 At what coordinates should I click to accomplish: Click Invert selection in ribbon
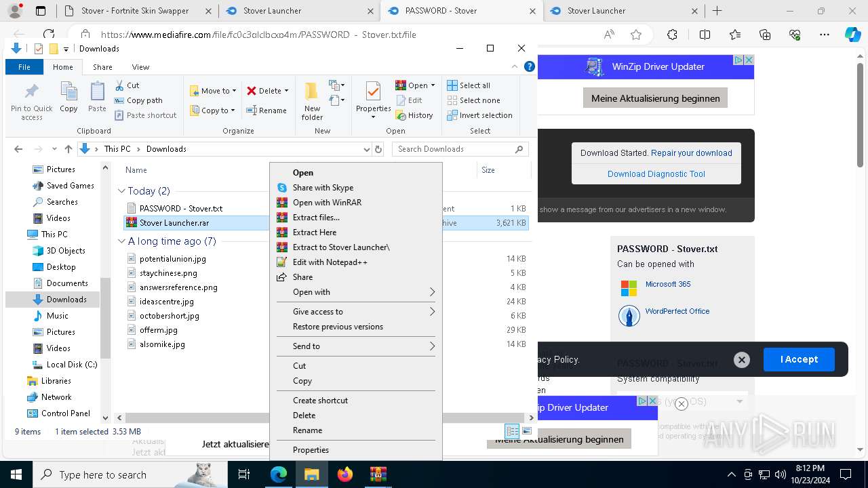479,115
